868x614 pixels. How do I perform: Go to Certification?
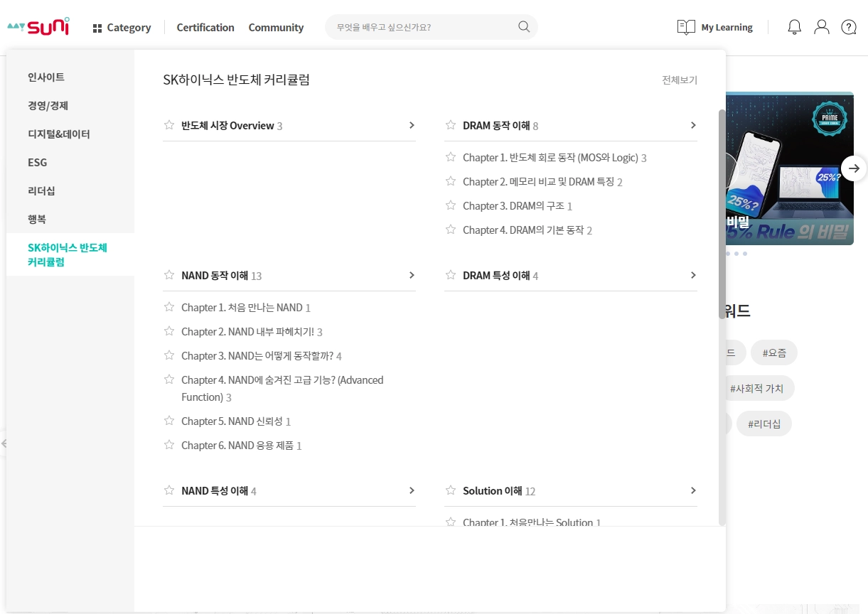pyautogui.click(x=205, y=28)
